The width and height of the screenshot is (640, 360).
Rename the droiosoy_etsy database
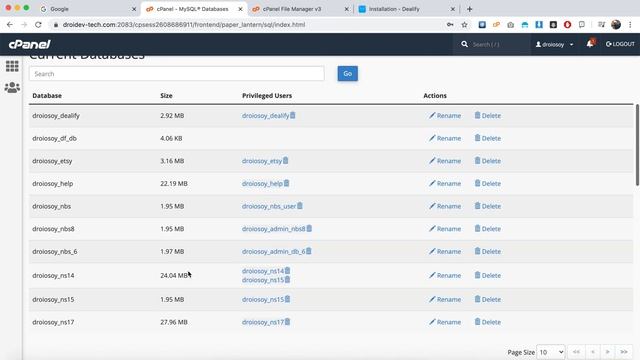click(445, 161)
